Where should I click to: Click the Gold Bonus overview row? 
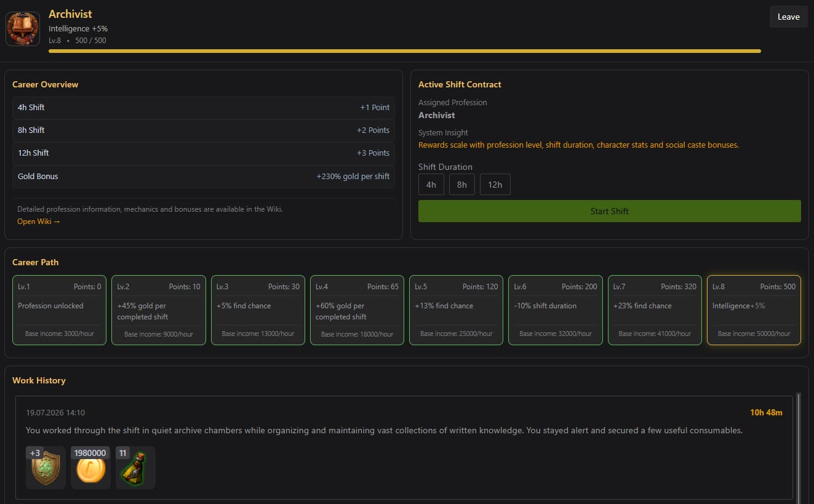coord(204,177)
